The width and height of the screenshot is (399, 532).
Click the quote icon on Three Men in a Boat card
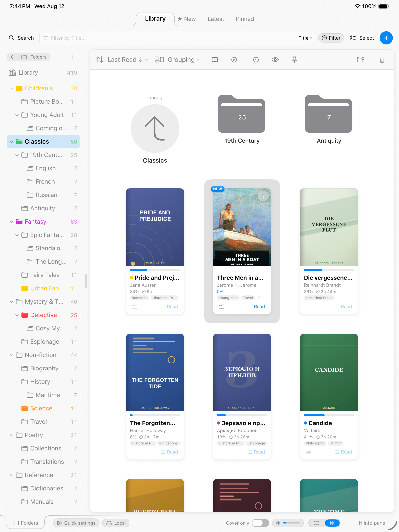[222, 306]
